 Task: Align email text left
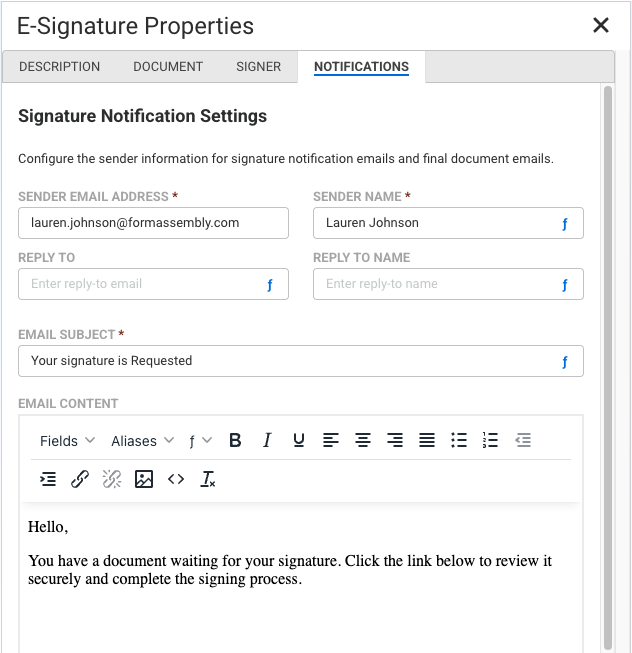331,440
